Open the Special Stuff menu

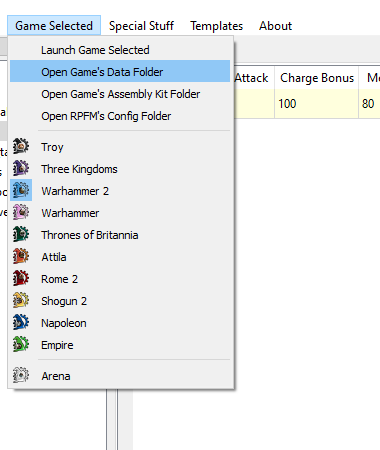coord(141,26)
